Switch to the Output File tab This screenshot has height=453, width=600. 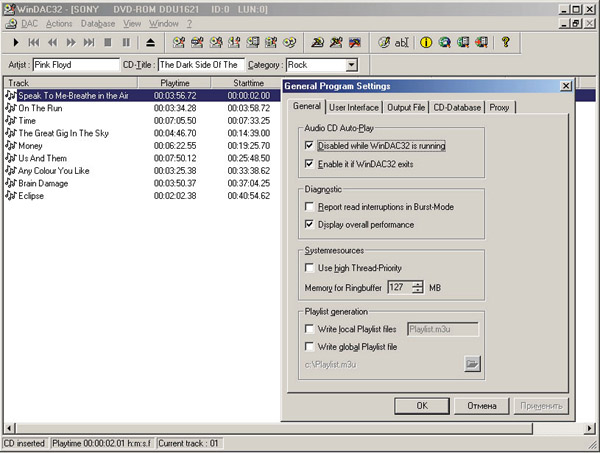click(406, 108)
